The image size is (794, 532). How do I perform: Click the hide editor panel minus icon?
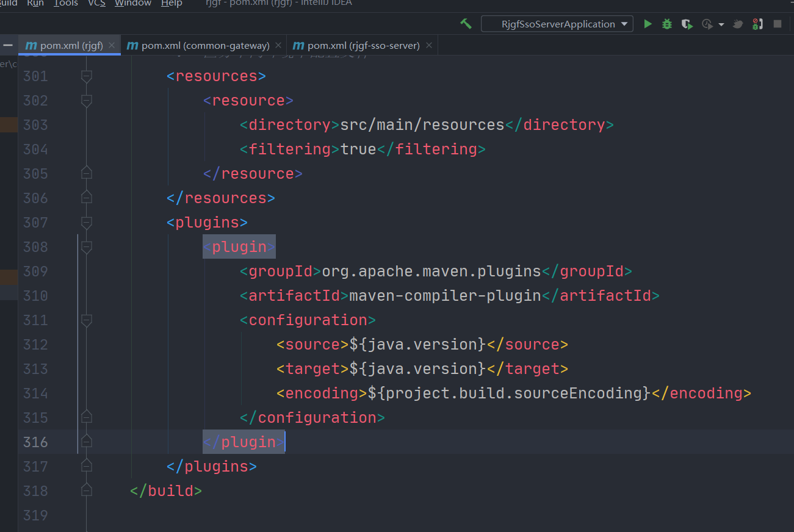coord(8,45)
